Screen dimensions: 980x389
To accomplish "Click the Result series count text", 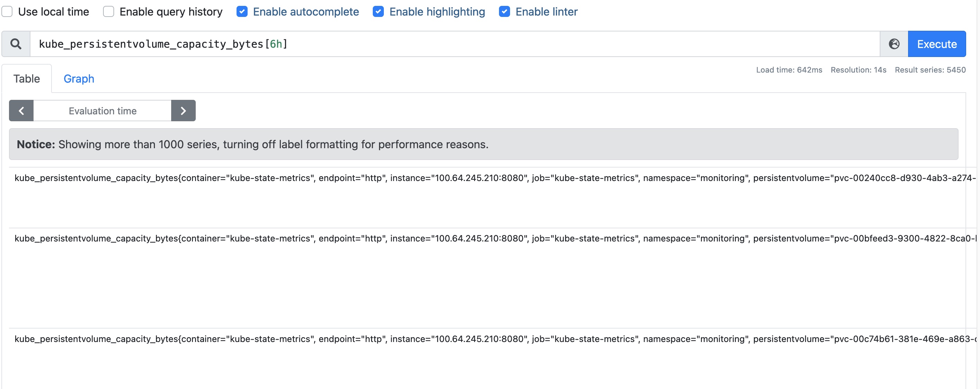I will pos(931,69).
